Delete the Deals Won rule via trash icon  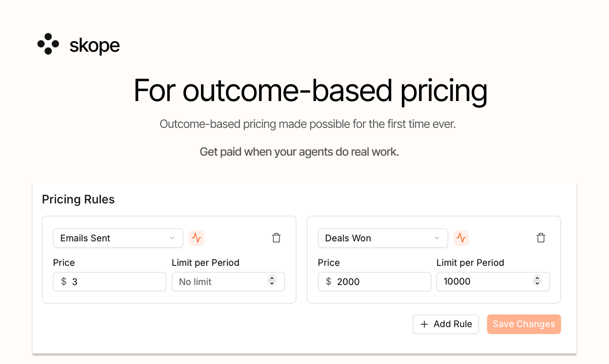(541, 238)
